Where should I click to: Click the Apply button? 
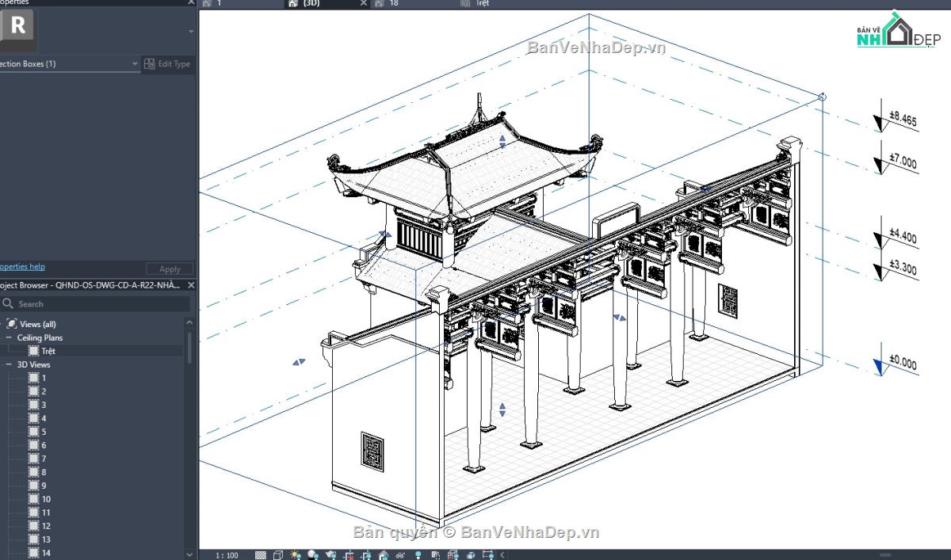pyautogui.click(x=170, y=269)
